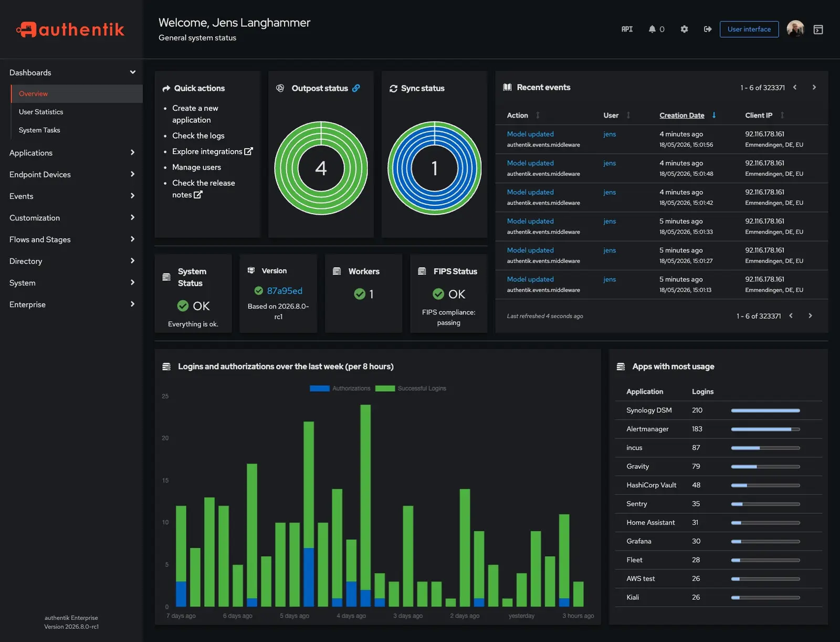Sort events by User column
The image size is (840, 642).
coord(616,115)
